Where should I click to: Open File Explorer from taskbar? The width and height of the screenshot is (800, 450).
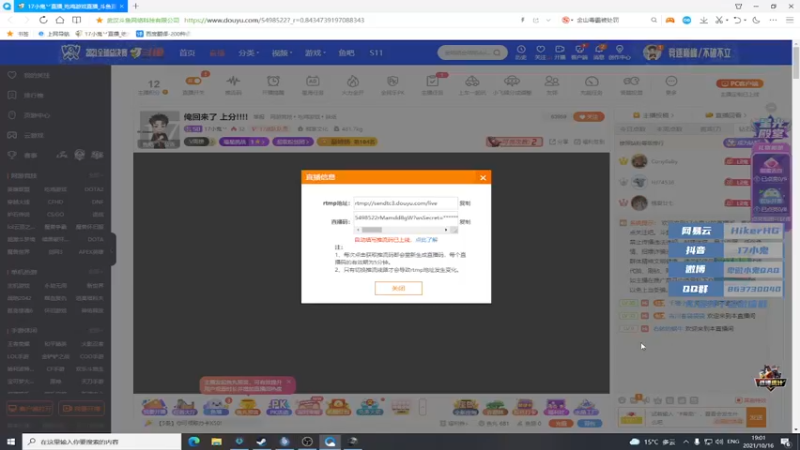pos(216,442)
